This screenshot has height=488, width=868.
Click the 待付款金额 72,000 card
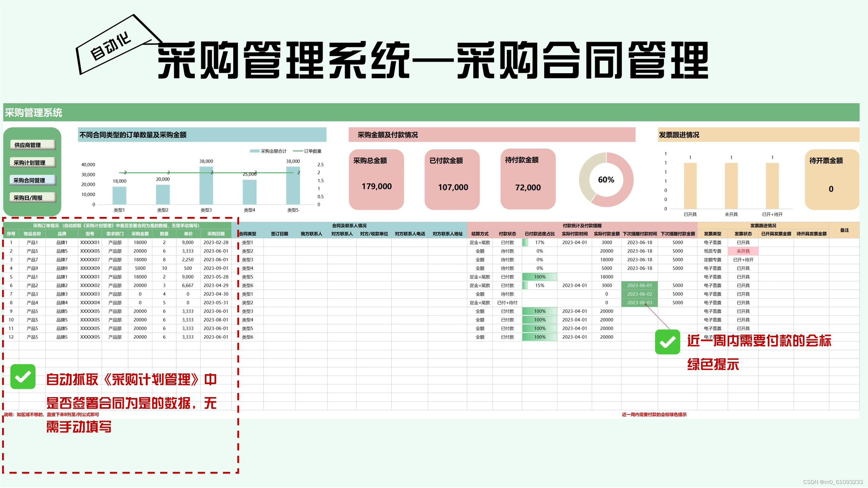pos(528,179)
